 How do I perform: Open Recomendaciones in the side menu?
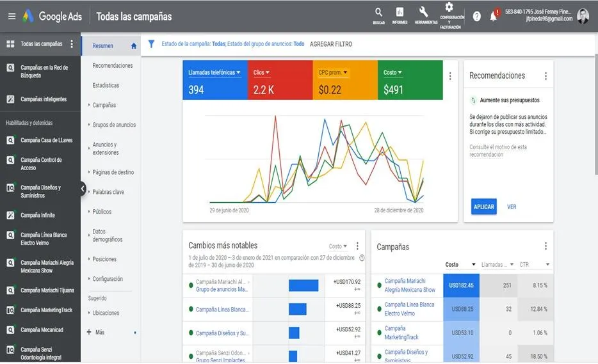click(113, 65)
